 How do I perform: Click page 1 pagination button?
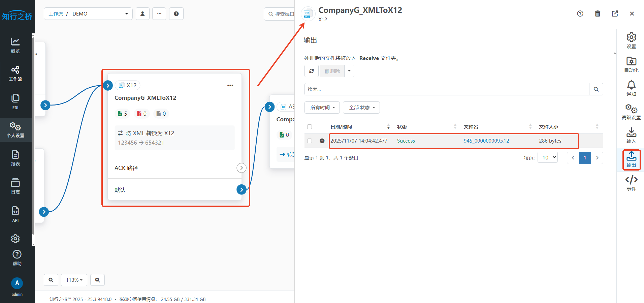pos(585,158)
